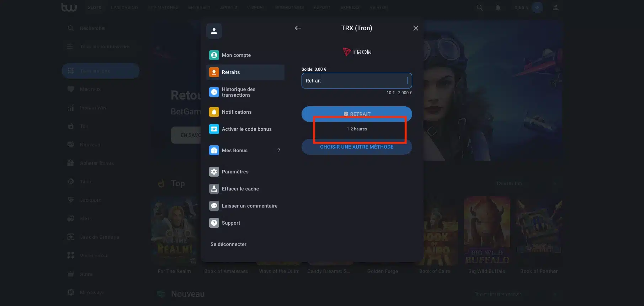Open the EXPRESS tab
644x306 pixels.
[x=350, y=7]
